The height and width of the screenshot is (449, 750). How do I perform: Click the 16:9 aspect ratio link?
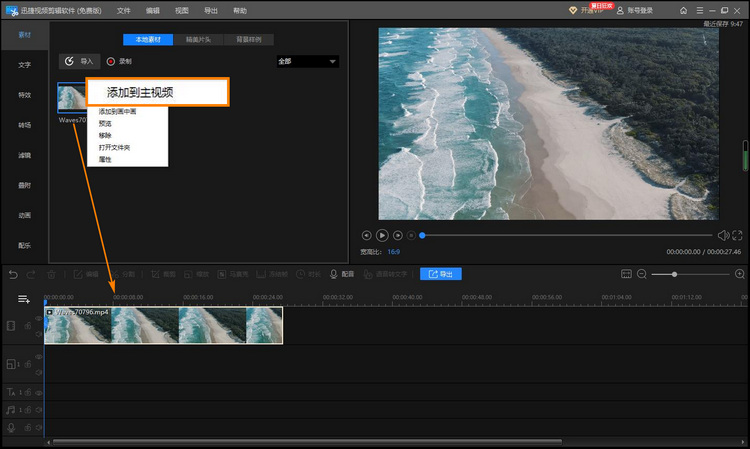pyautogui.click(x=394, y=252)
